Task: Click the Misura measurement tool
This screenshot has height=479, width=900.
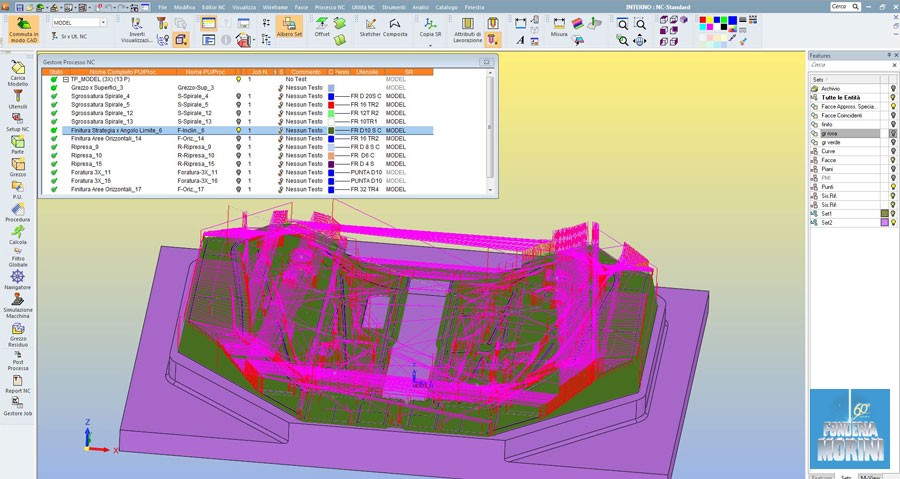Action: [559, 25]
